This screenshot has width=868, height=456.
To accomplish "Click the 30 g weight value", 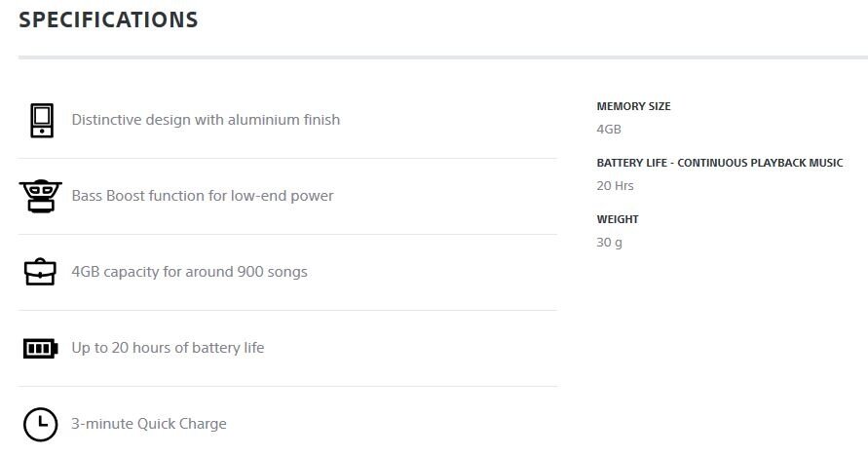I will [x=610, y=243].
